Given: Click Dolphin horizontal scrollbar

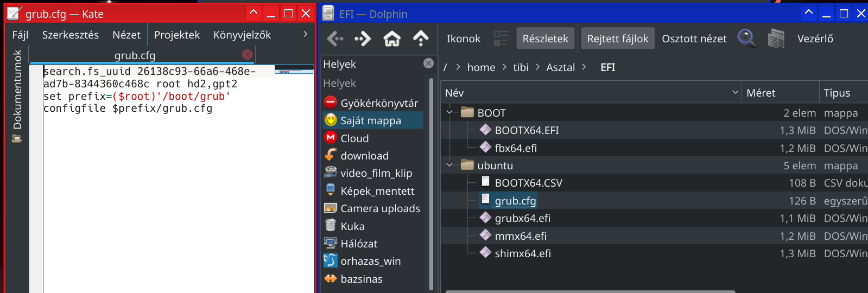Looking at the screenshot, I should click(x=590, y=291).
